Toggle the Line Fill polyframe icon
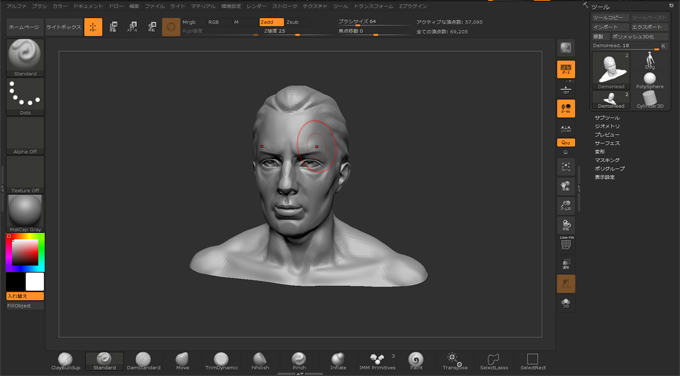The width and height of the screenshot is (680, 376). click(x=566, y=243)
